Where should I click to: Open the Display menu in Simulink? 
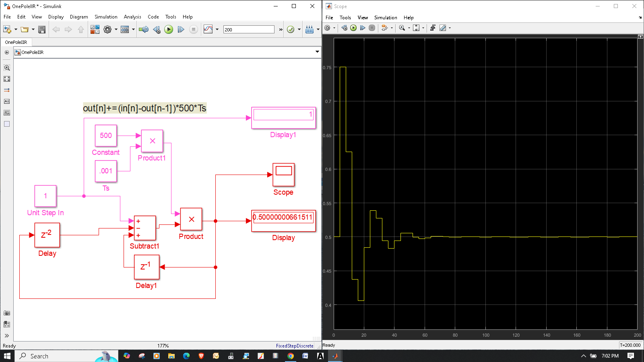(56, 17)
